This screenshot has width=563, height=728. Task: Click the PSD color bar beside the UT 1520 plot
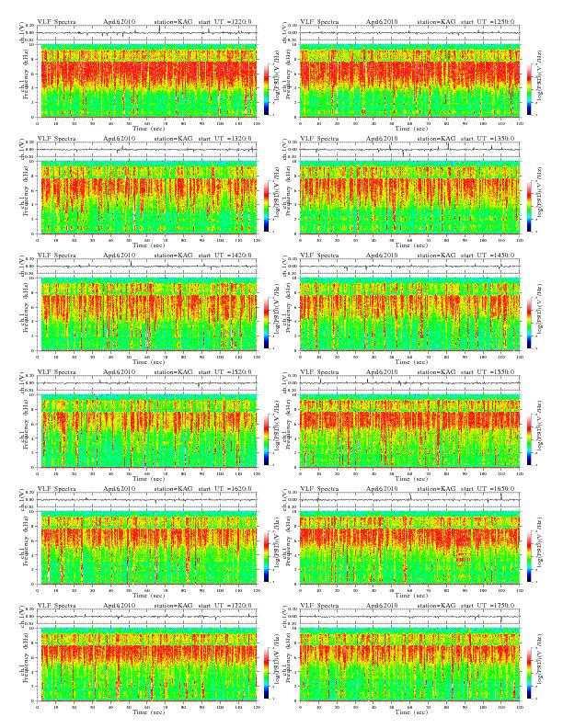pos(266,439)
